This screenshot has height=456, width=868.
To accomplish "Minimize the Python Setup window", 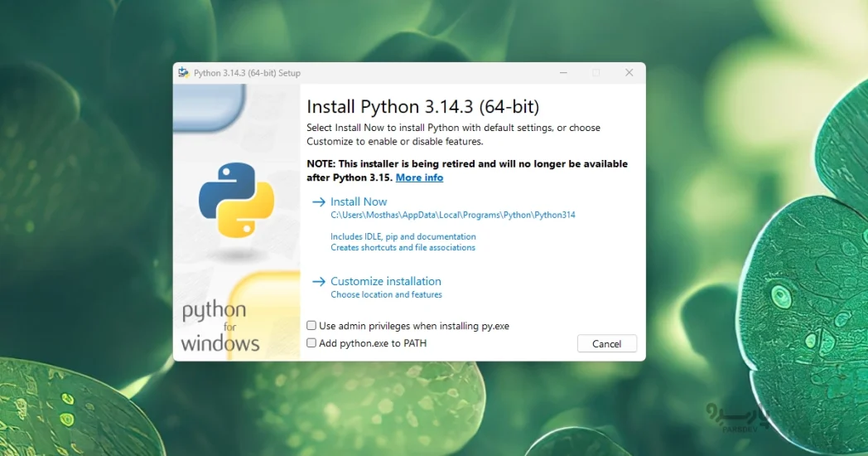I will tap(562, 73).
